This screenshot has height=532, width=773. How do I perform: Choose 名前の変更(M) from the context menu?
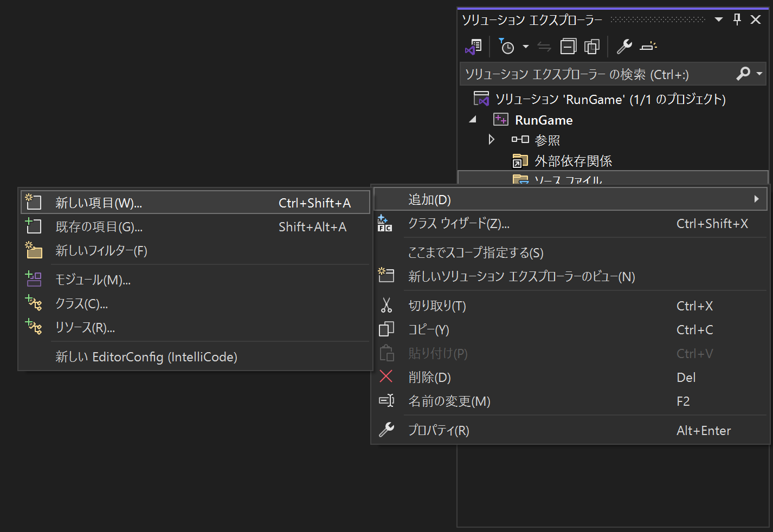570,401
